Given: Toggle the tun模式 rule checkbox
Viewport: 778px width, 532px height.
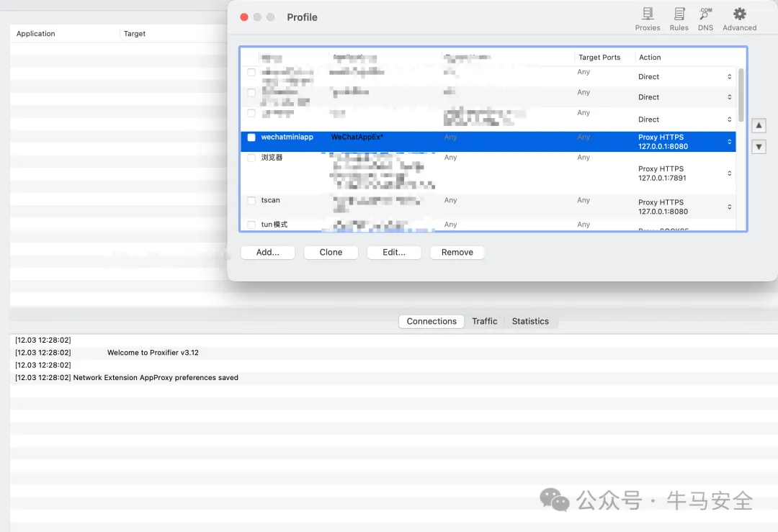Looking at the screenshot, I should 251,225.
